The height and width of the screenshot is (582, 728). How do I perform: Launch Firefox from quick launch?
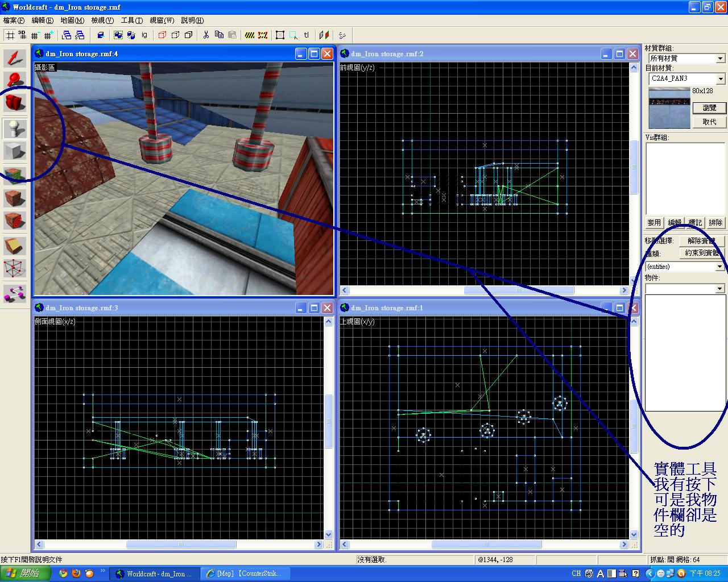click(76, 573)
